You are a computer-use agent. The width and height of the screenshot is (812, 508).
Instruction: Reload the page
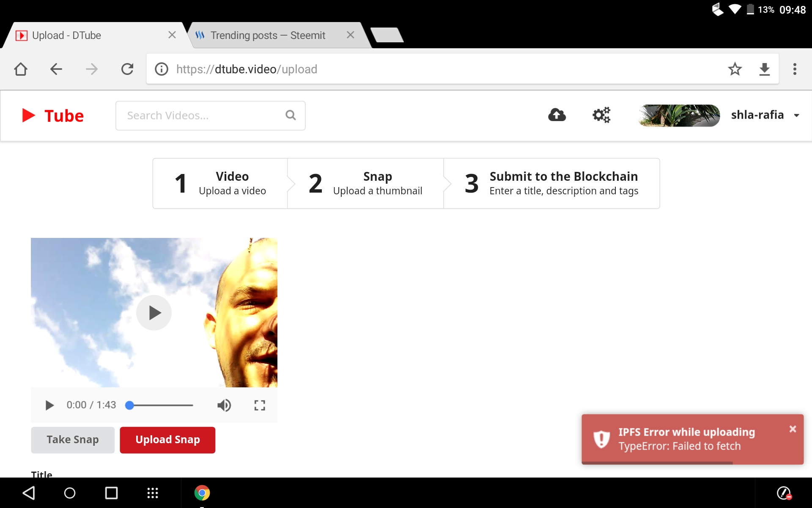click(127, 69)
